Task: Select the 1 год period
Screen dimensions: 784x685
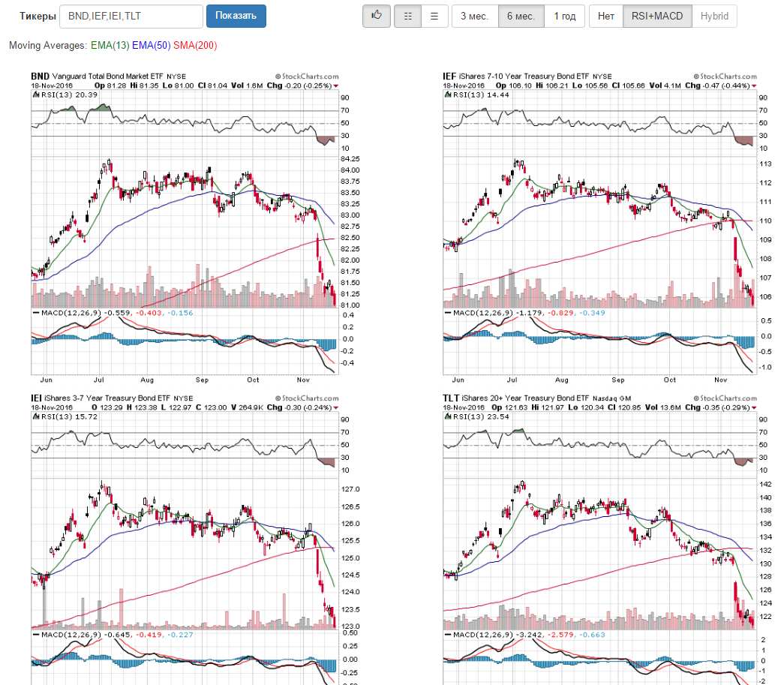Action: [564, 16]
